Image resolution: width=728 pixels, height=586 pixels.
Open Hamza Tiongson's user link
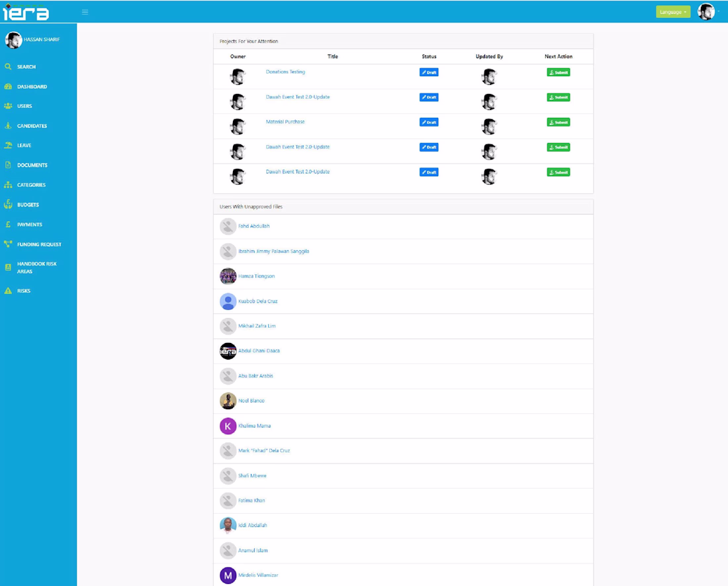pyautogui.click(x=256, y=276)
